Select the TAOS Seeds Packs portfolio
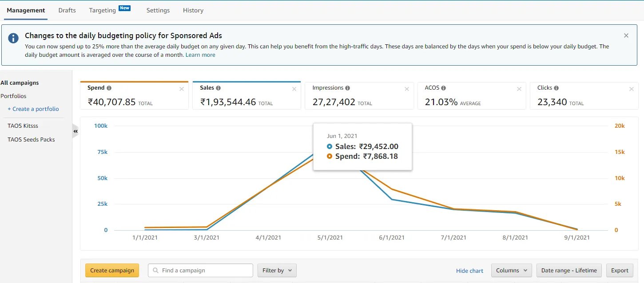644x283 pixels. [31, 139]
